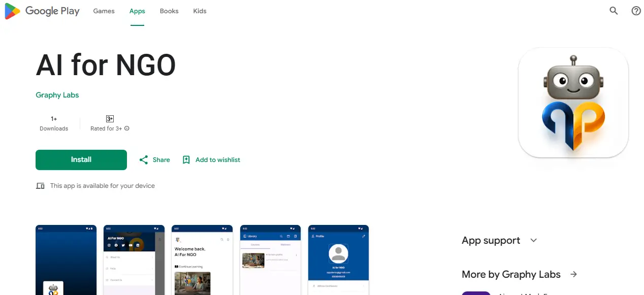
Task: View the Welcome back screenshot thumbnail
Action: (202, 260)
